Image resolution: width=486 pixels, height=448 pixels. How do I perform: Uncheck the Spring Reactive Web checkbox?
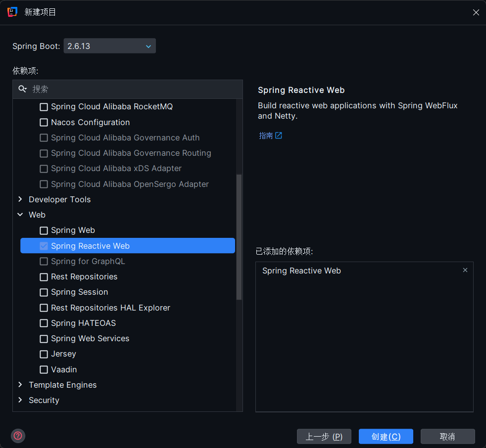click(x=44, y=246)
